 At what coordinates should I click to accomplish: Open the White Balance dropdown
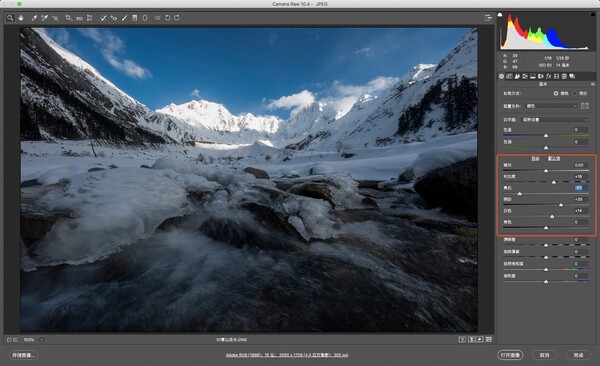click(x=555, y=120)
